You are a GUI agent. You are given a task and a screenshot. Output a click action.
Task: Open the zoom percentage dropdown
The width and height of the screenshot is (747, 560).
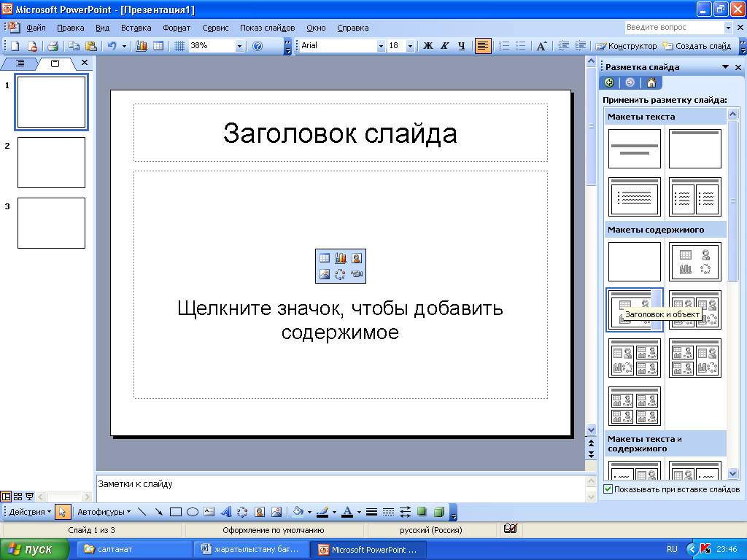(x=239, y=46)
